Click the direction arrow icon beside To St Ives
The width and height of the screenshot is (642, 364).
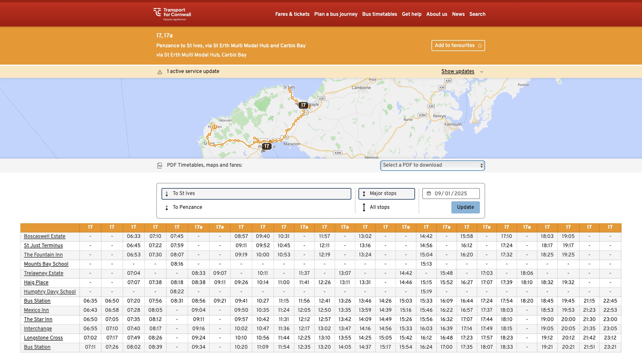pos(166,194)
